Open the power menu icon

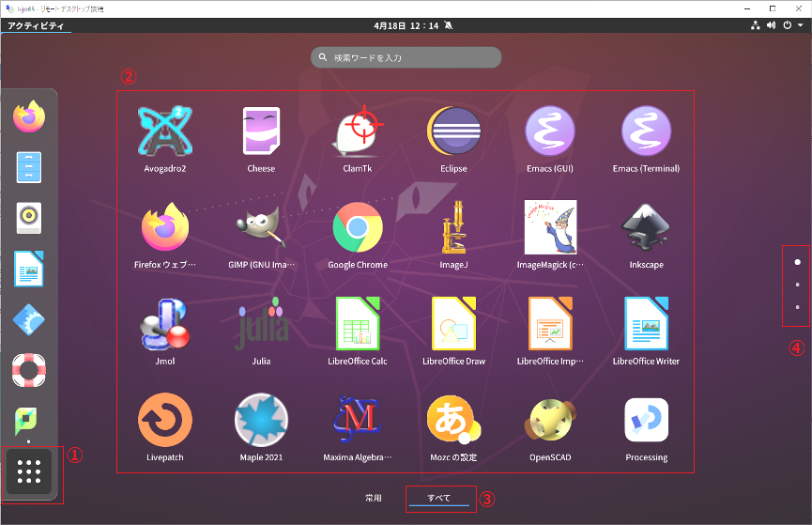(788, 25)
